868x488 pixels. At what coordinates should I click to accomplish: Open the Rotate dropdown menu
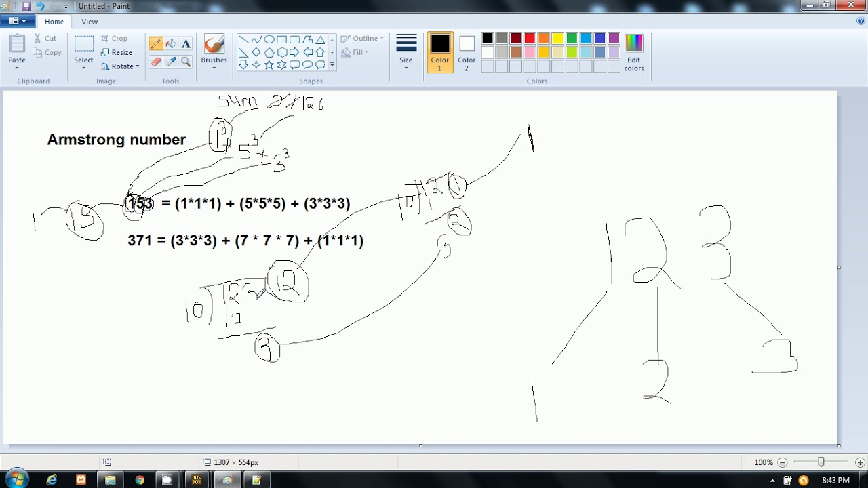tap(120, 66)
